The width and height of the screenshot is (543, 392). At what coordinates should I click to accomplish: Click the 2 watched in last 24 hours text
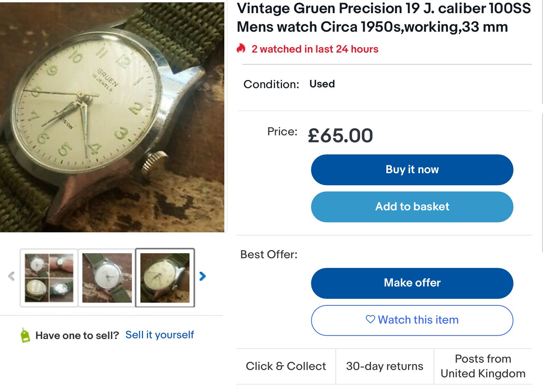point(315,49)
